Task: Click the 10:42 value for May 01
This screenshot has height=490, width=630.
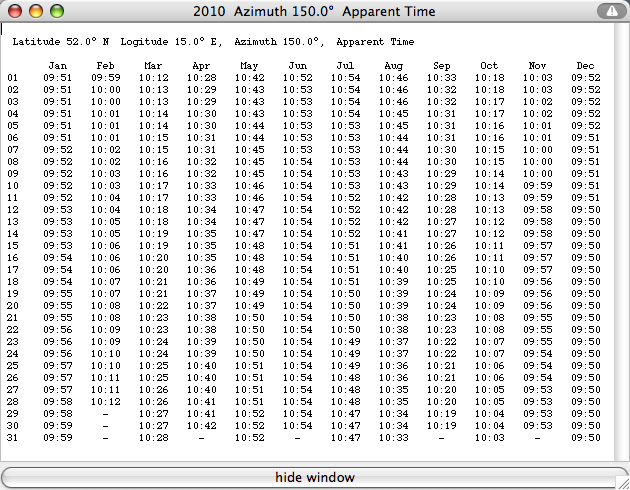Action: (x=250, y=78)
